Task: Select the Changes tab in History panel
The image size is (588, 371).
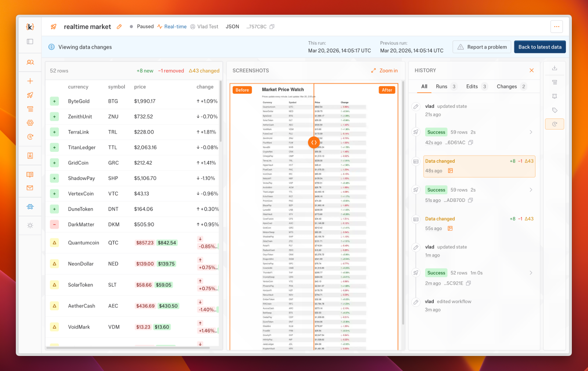Action: (508, 86)
